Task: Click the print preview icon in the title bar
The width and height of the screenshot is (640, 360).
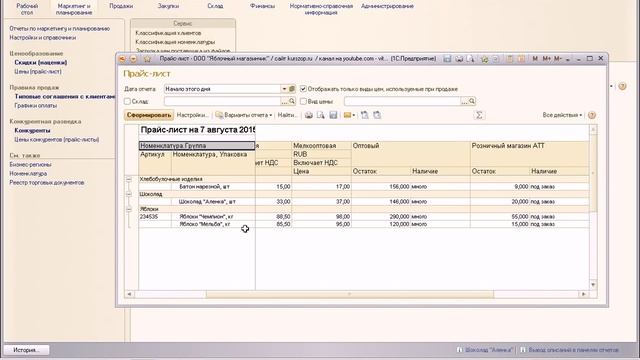Action: 471,59
